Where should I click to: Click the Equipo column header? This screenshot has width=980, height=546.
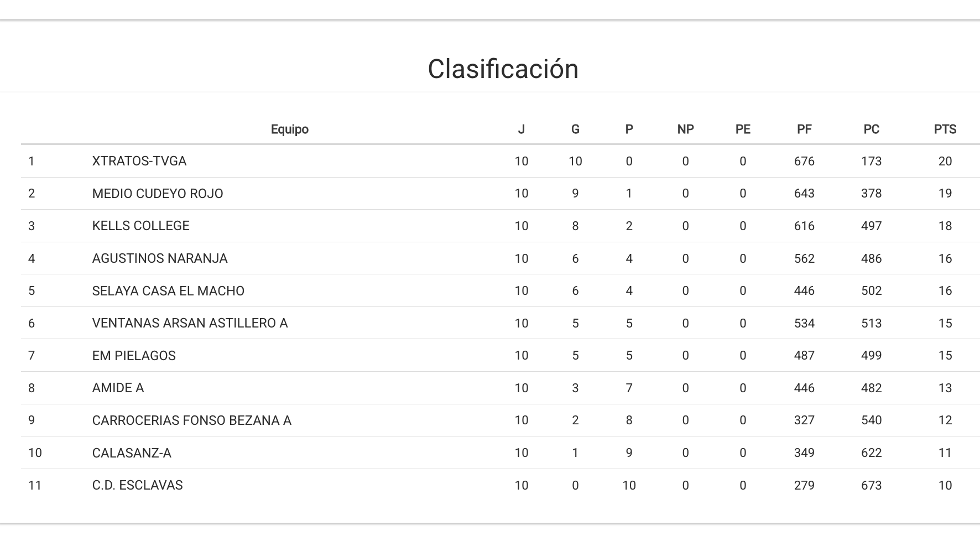[x=289, y=129]
